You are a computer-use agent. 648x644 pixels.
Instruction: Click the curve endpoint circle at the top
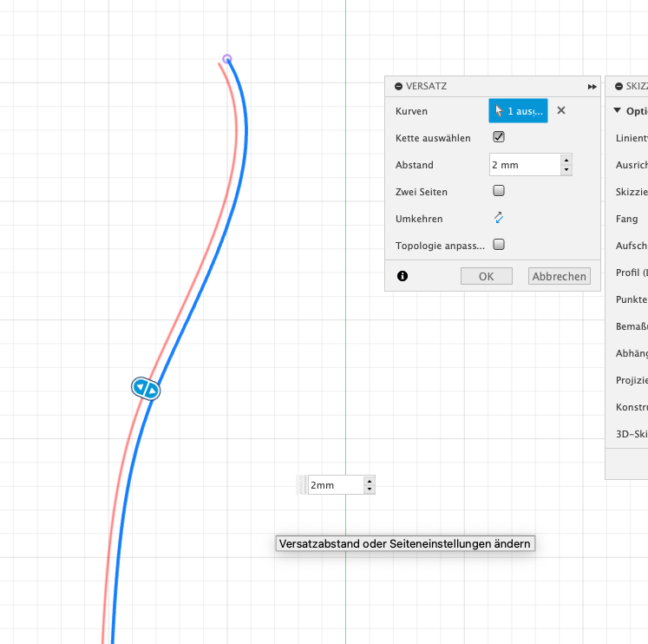[227, 59]
